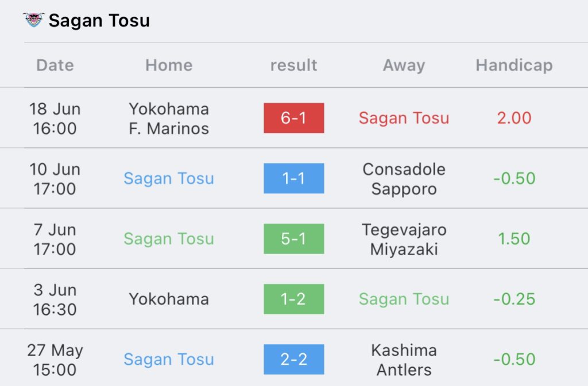Select the Away column header

coord(404,65)
